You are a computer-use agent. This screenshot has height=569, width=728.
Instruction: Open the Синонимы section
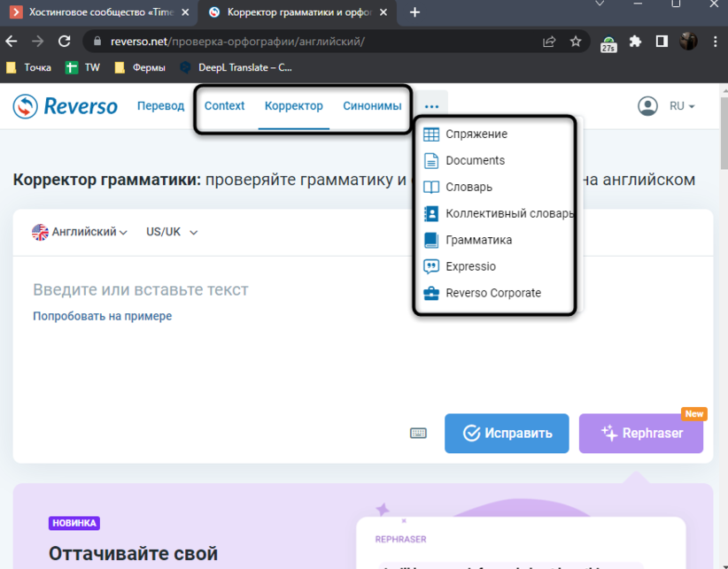tap(372, 105)
